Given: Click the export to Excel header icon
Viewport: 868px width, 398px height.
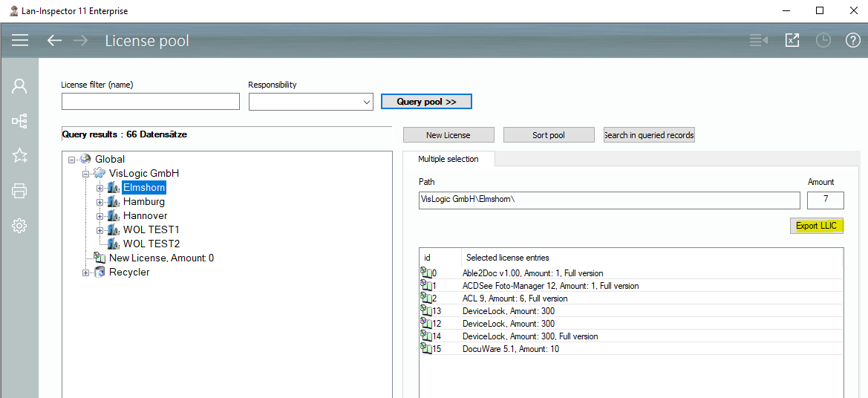Looking at the screenshot, I should (792, 40).
